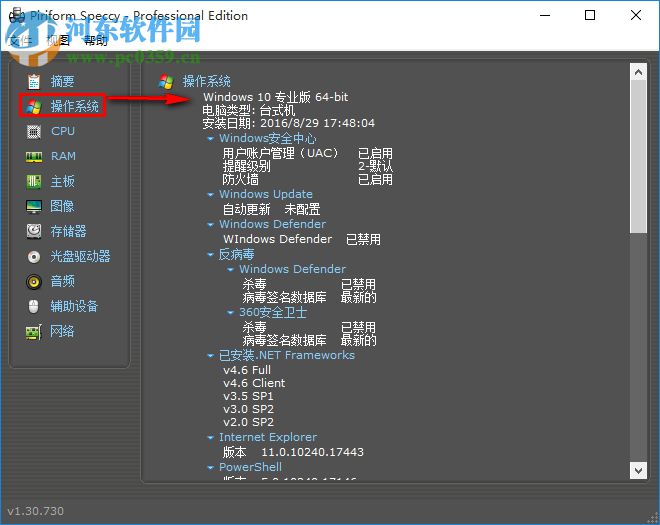
Task: Collapse the Windows安全中心 group
Action: (210, 139)
